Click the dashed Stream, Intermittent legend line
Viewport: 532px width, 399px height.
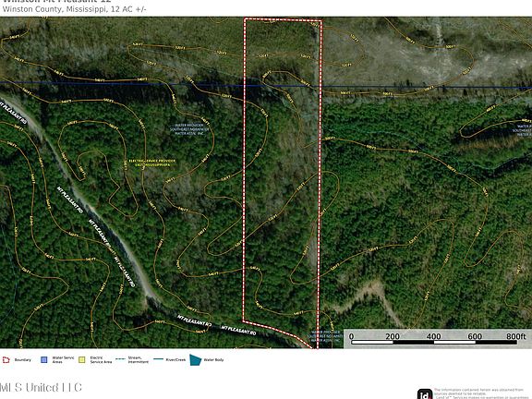[120, 359]
